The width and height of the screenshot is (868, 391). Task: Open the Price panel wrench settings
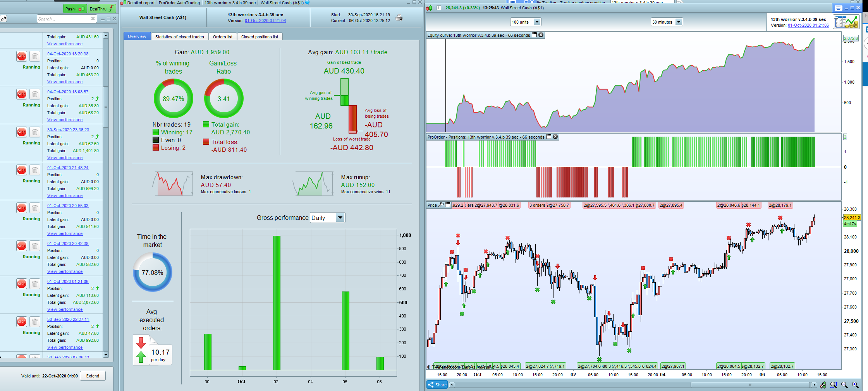[441, 205]
